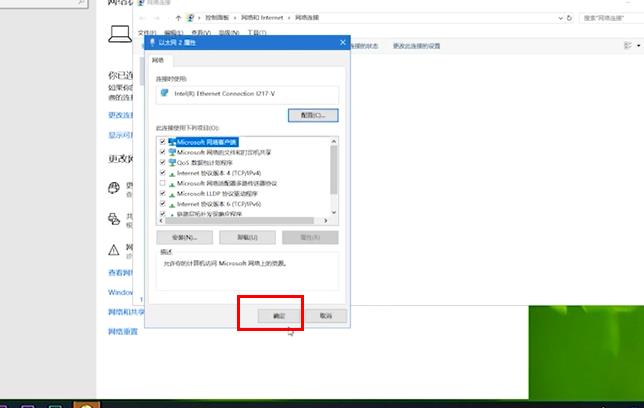Click the back arrow in Network Connections window
This screenshot has width=644, height=408.
pos(142,18)
